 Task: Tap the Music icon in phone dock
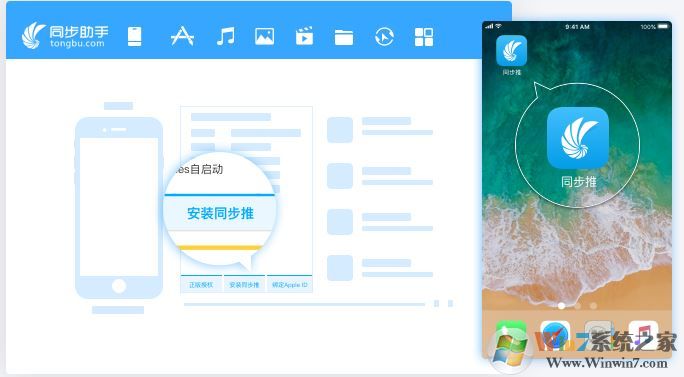[643, 336]
